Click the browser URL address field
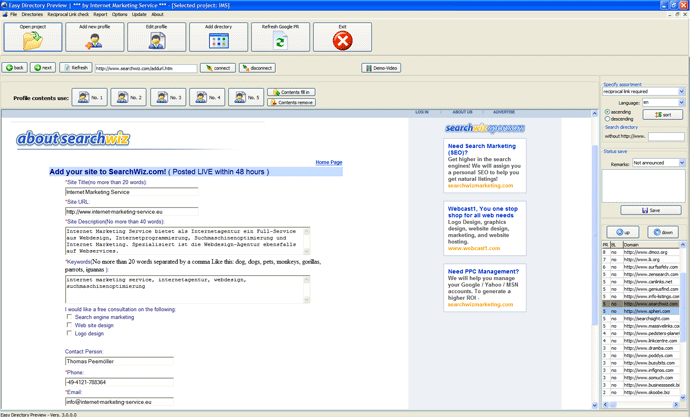The width and height of the screenshot is (690, 417). tap(146, 68)
